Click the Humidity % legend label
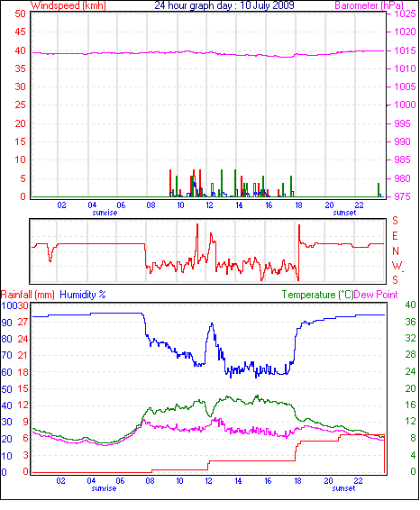 coord(83,295)
